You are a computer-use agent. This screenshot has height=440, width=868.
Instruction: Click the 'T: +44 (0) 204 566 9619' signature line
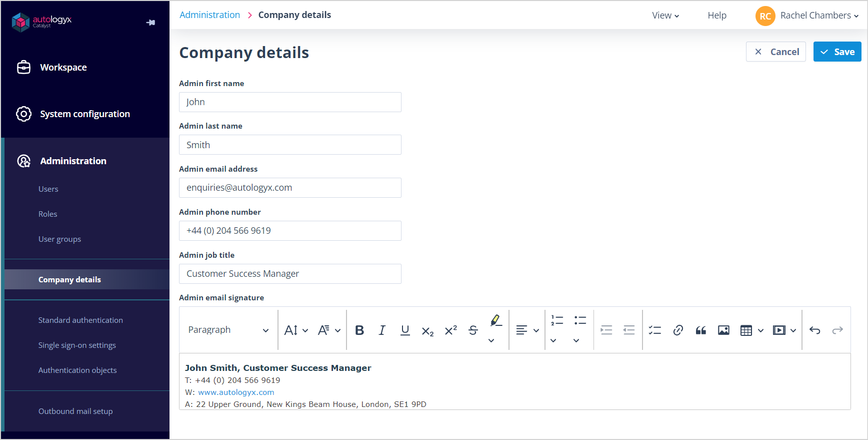click(x=232, y=380)
